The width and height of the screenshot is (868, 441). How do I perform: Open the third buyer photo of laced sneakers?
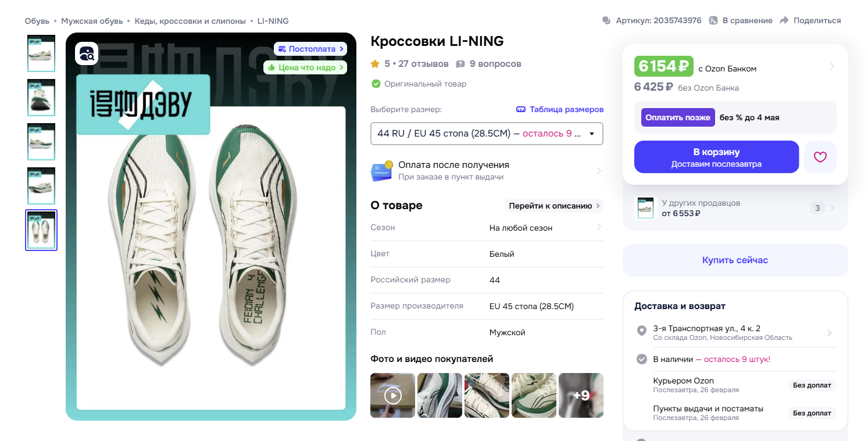pos(487,396)
